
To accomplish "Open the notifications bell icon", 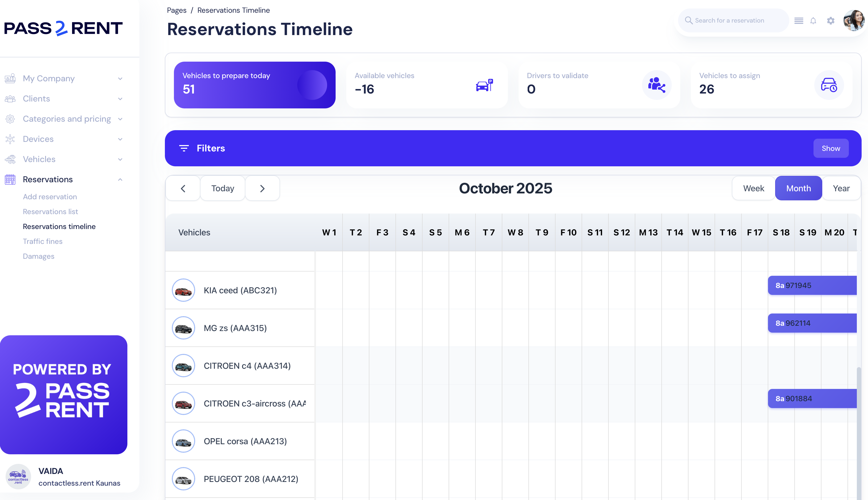I will point(813,21).
